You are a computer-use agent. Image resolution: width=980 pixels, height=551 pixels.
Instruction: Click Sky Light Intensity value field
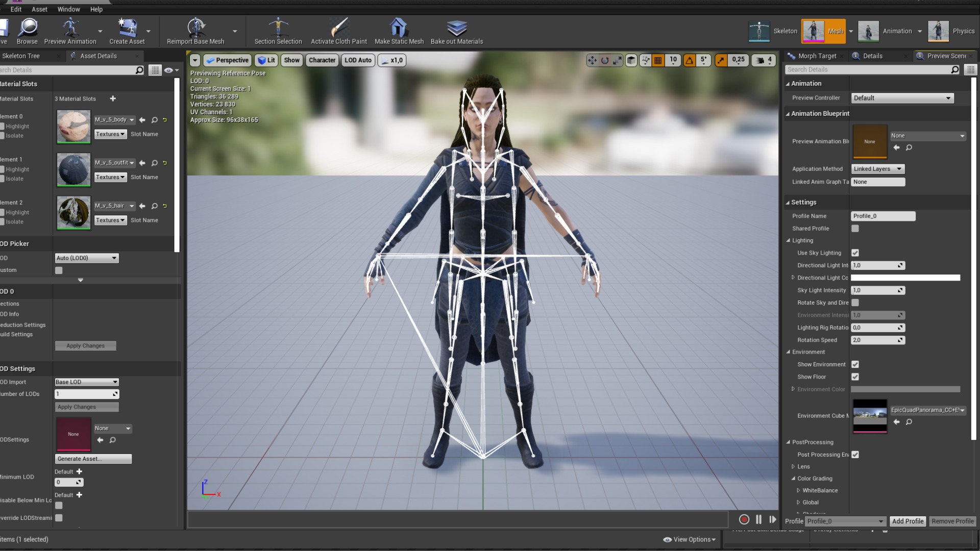click(878, 290)
